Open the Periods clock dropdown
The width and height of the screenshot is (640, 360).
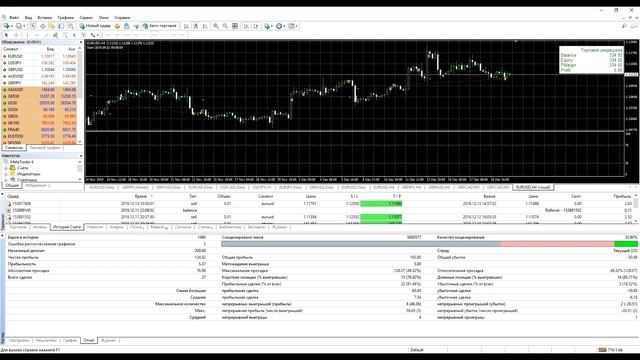pos(280,26)
